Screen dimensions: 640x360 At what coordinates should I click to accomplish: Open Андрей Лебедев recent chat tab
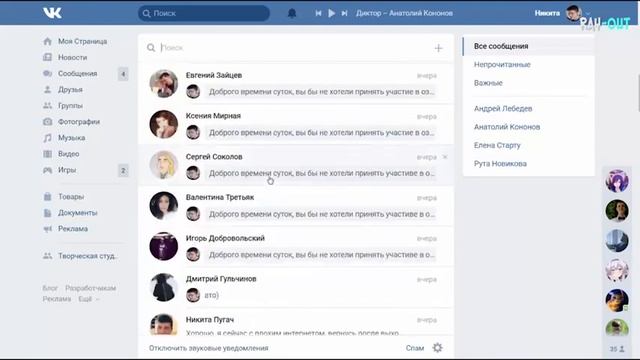[x=528, y=109]
